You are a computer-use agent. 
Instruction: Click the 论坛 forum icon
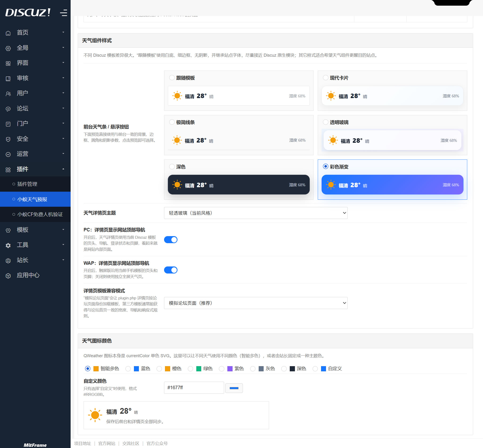pyautogui.click(x=8, y=109)
